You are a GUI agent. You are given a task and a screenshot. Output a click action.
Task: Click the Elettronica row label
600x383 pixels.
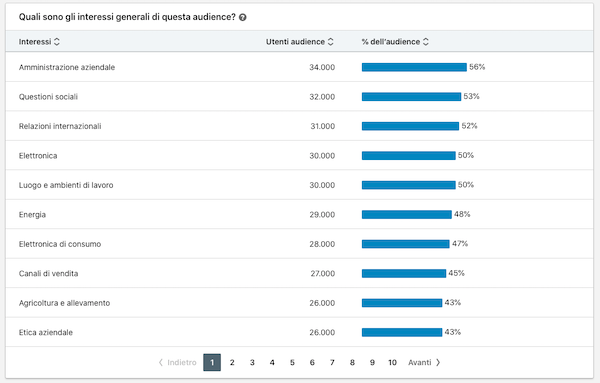(x=38, y=156)
